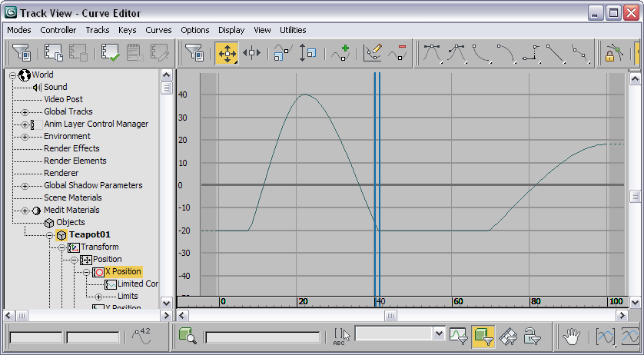
Task: Click the Lock Tangents icon
Action: [614, 53]
